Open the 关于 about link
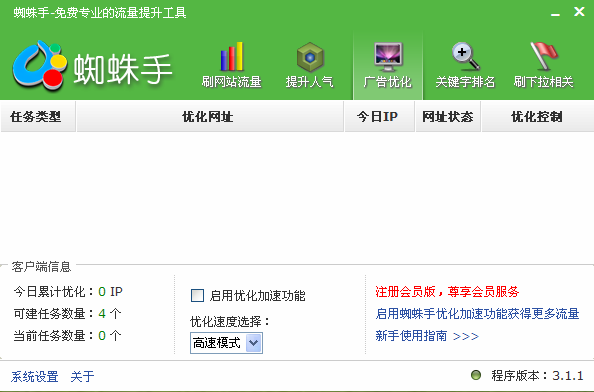The height and width of the screenshot is (392, 594). tap(82, 376)
